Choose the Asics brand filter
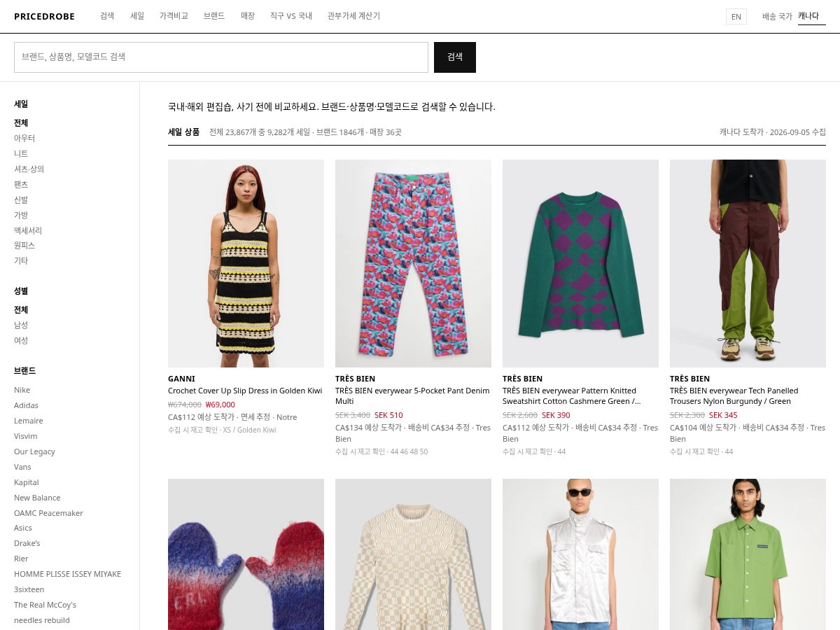Image resolution: width=840 pixels, height=630 pixels. 23,528
